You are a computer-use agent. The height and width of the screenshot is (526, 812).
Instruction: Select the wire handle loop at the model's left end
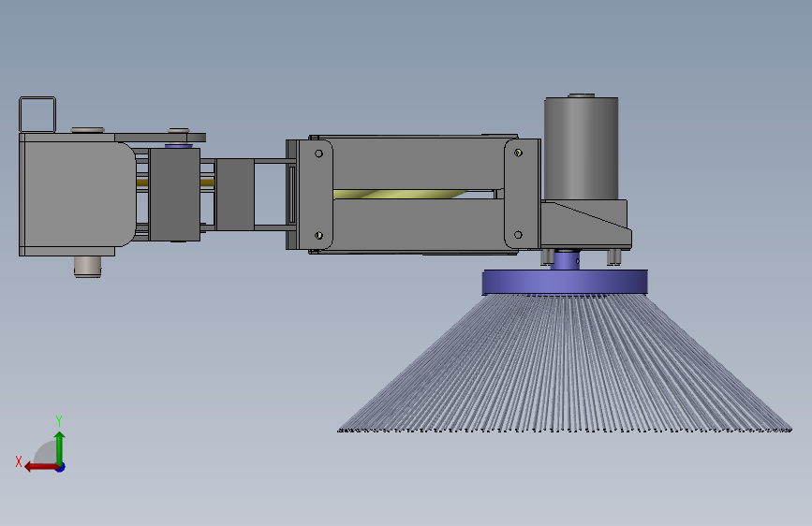[37, 114]
